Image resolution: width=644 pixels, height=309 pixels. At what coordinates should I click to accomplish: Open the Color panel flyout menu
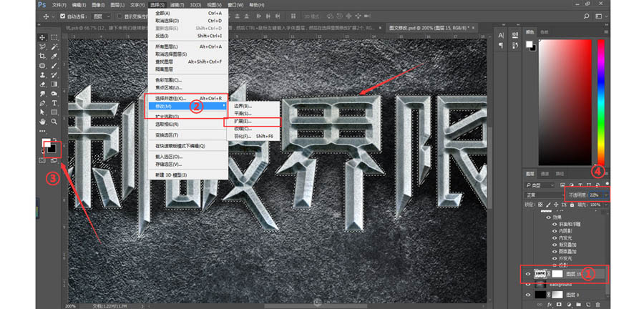pos(606,31)
